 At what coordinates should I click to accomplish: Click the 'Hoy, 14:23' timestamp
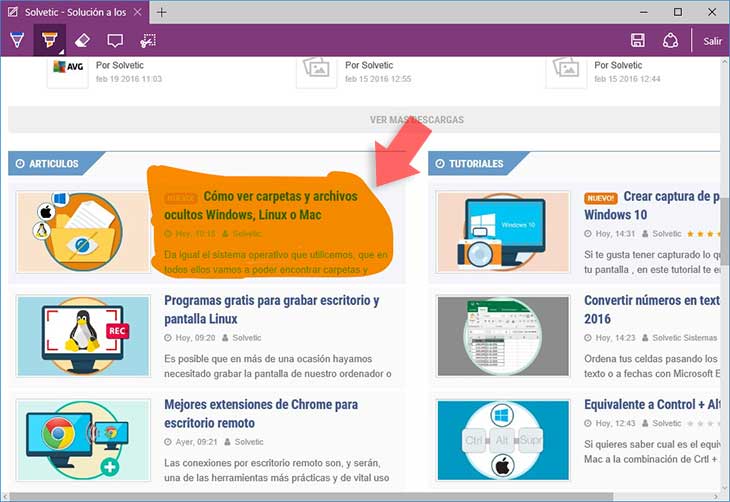point(615,338)
